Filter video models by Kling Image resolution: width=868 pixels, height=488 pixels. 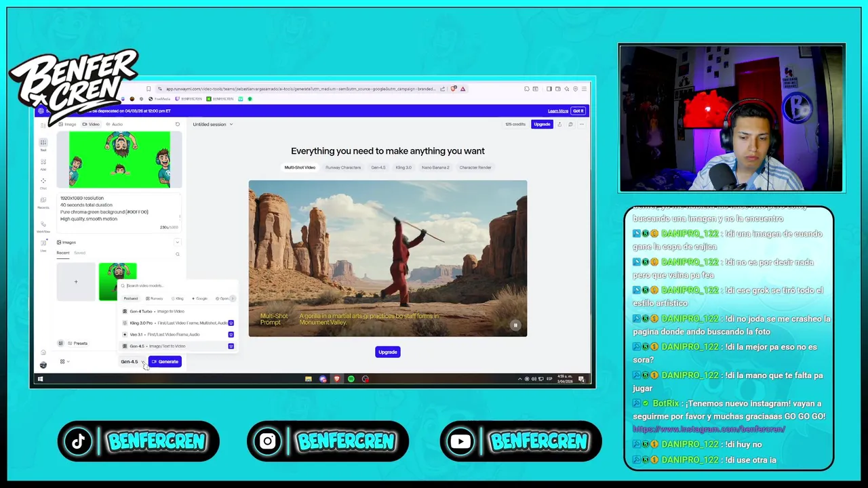click(178, 298)
